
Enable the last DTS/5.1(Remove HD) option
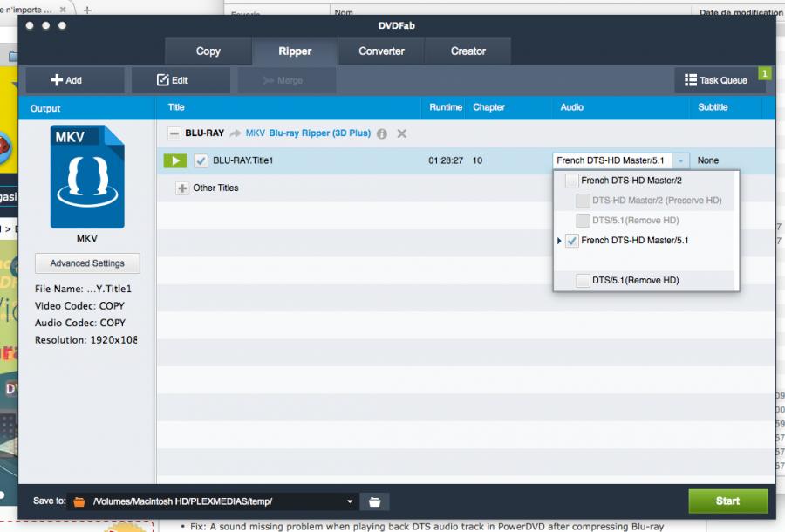(583, 280)
